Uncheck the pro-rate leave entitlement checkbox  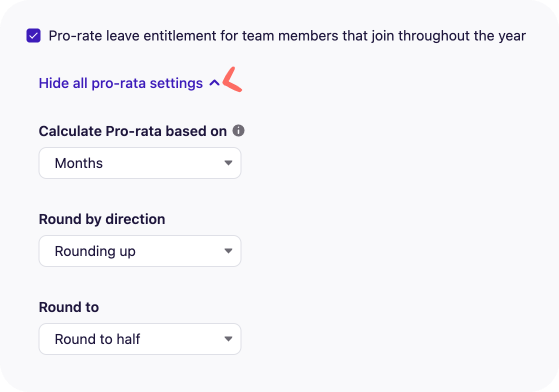pyautogui.click(x=34, y=36)
